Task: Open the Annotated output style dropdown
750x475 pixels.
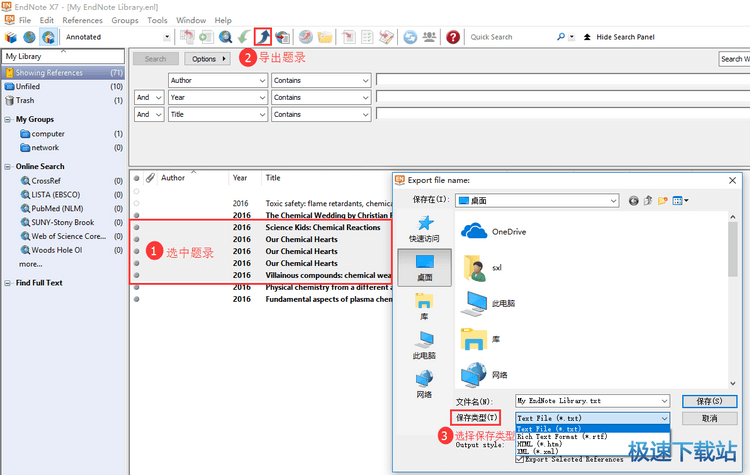Action: (x=167, y=37)
